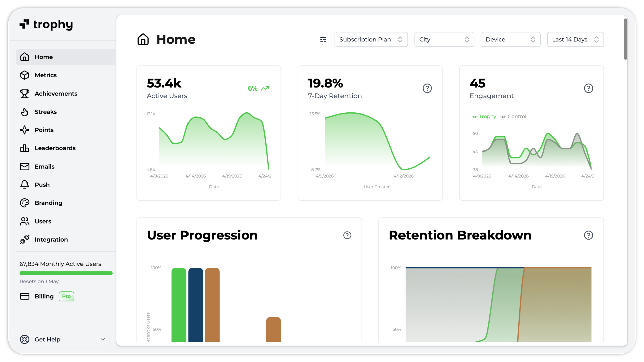Toggle the Control series in Engagement legend
The width and height of the screenshot is (644, 362).
coord(513,117)
